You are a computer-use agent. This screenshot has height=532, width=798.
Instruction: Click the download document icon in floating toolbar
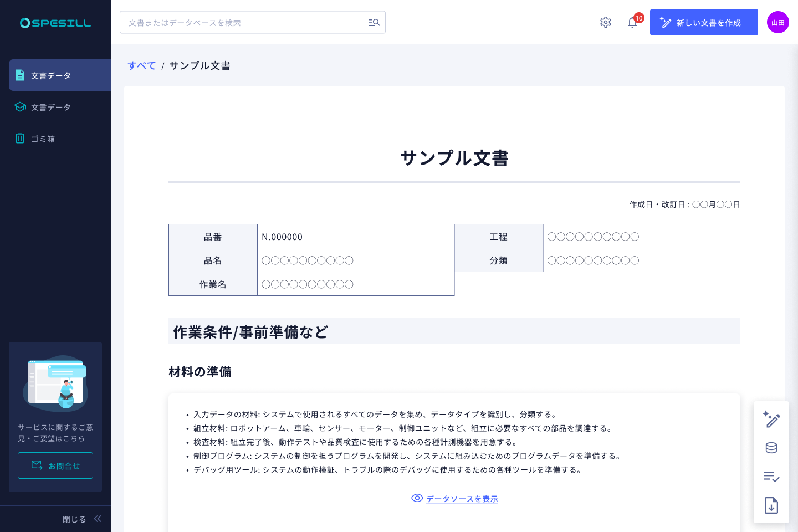[771, 505]
